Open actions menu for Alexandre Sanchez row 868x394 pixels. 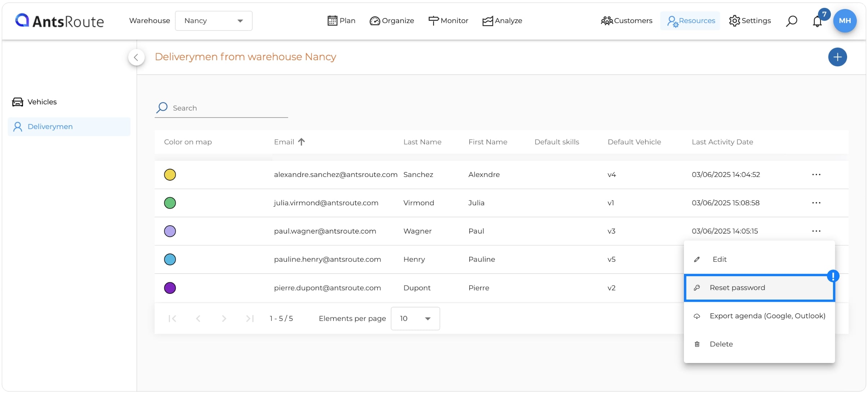[x=816, y=174]
